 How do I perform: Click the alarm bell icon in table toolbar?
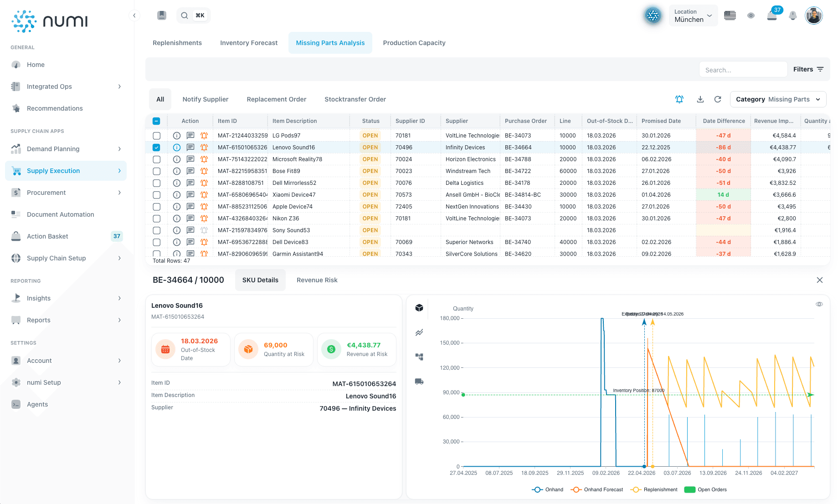click(679, 99)
